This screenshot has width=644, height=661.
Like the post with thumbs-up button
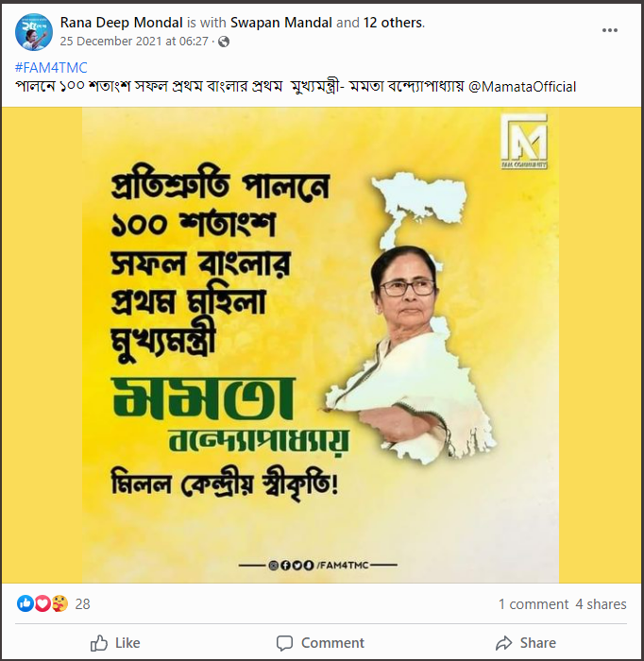(115, 643)
